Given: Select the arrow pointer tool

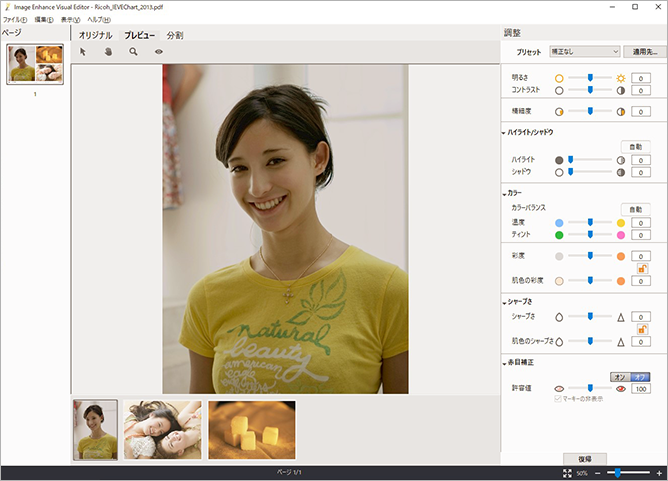Looking at the screenshot, I should tap(83, 51).
